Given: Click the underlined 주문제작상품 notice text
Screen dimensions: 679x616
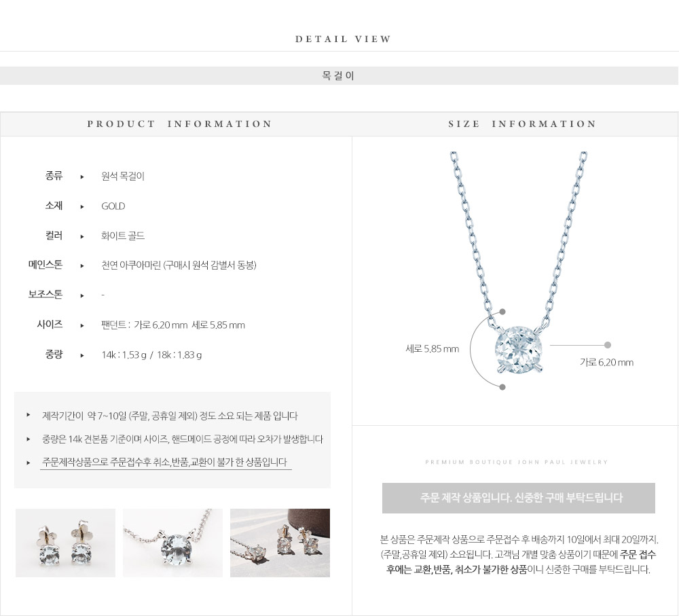Looking at the screenshot, I should (x=166, y=463).
